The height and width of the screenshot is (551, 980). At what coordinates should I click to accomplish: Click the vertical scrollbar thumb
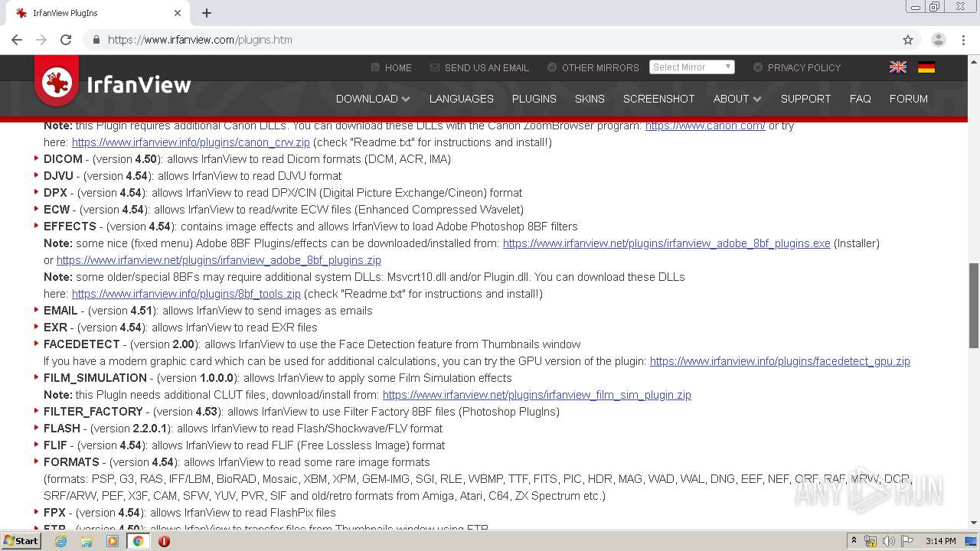[x=974, y=305]
